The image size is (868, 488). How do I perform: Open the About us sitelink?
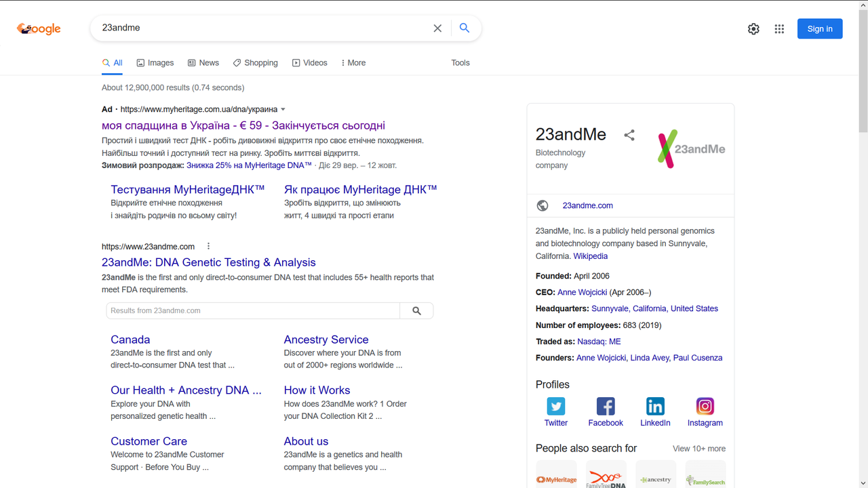click(x=306, y=441)
